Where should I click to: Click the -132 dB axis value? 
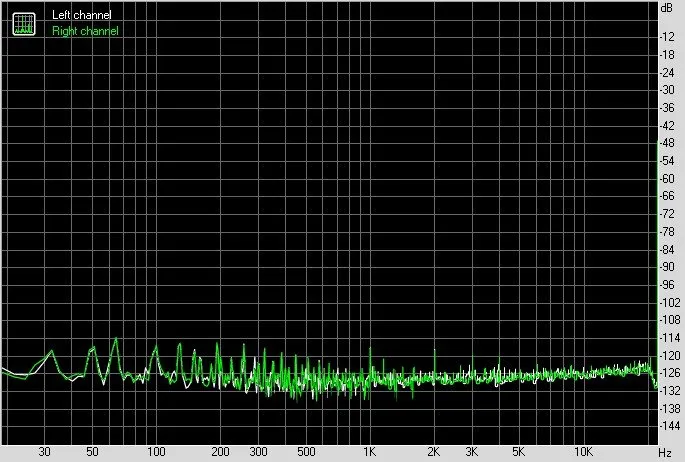(x=669, y=390)
